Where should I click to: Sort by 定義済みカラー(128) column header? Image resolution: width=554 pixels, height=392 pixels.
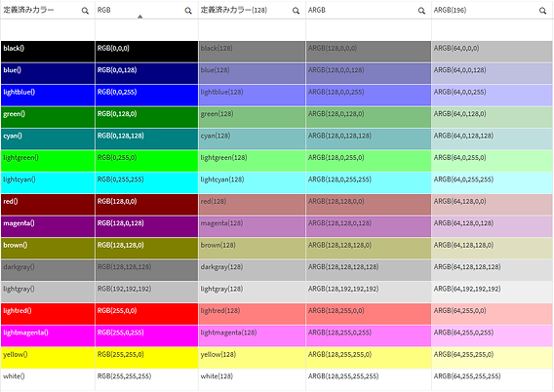(233, 10)
